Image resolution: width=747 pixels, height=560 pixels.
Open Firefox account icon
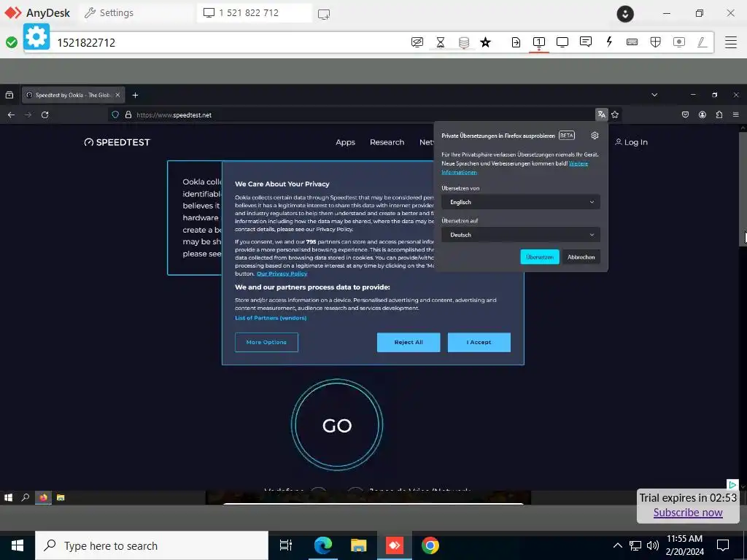[x=703, y=114]
